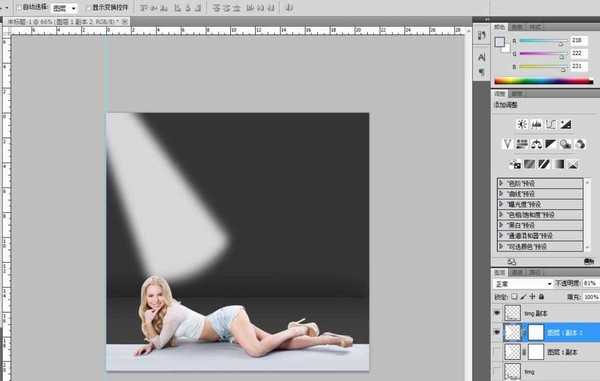Click the R color slider handle
600x381 pixels.
(x=561, y=44)
